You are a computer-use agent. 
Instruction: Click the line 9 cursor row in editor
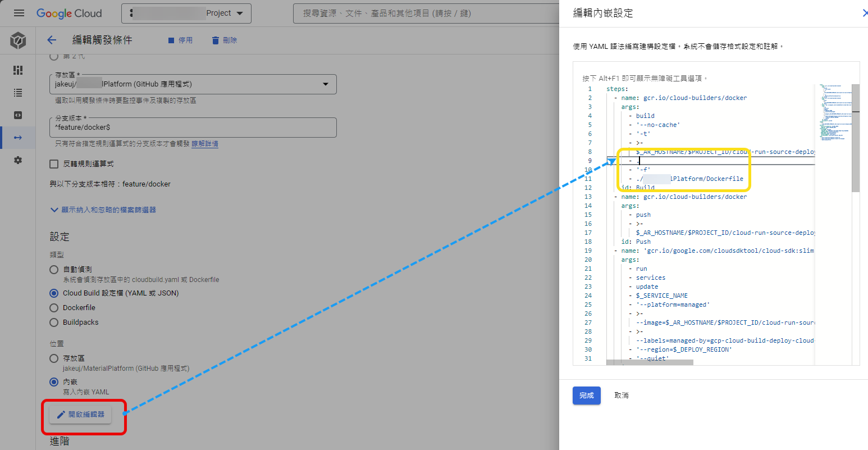click(x=710, y=161)
